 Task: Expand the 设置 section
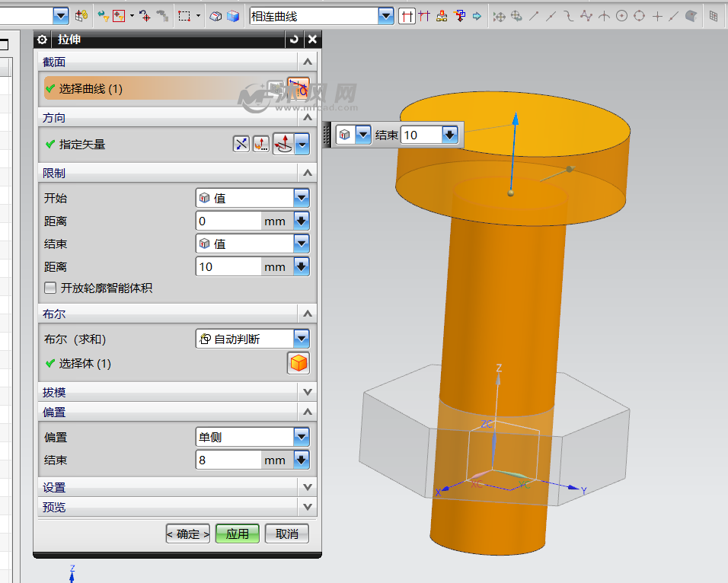tap(308, 487)
